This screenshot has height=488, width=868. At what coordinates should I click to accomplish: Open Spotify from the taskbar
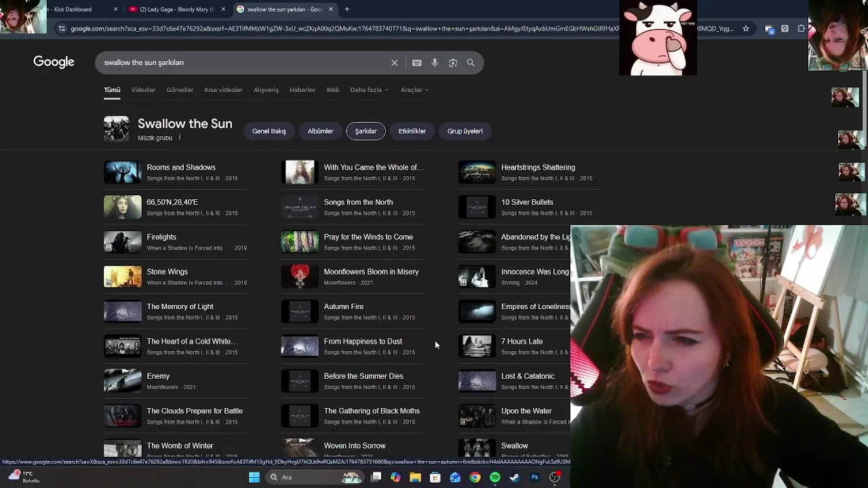point(495,477)
